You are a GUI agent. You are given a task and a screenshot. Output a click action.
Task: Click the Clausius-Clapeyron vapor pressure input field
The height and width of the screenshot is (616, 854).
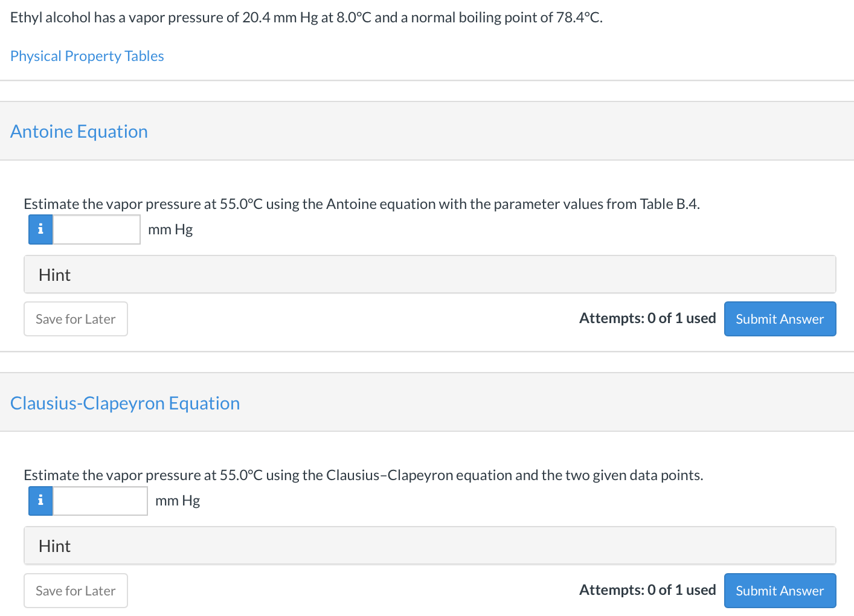pos(100,501)
